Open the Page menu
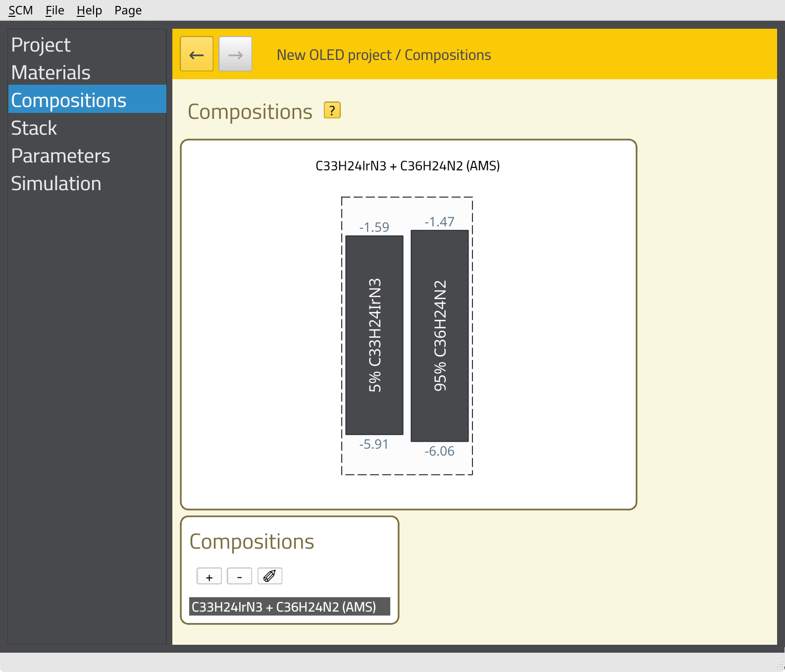 [x=128, y=10]
